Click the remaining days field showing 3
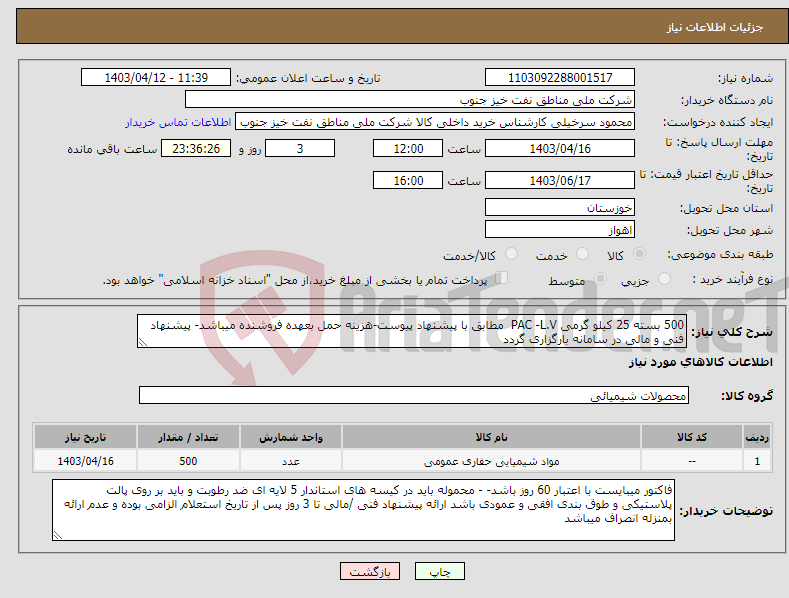Viewport: 789px width, 598px height. (300, 148)
